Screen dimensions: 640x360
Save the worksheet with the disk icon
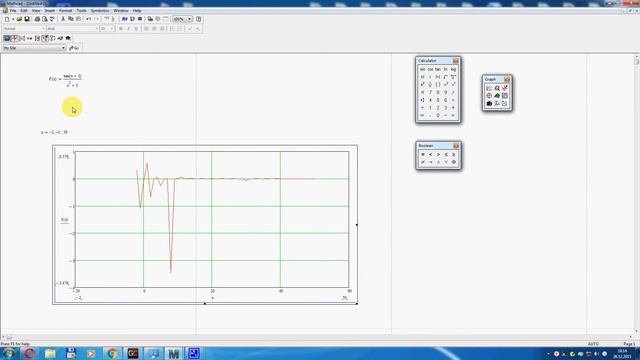pyautogui.click(x=27, y=19)
